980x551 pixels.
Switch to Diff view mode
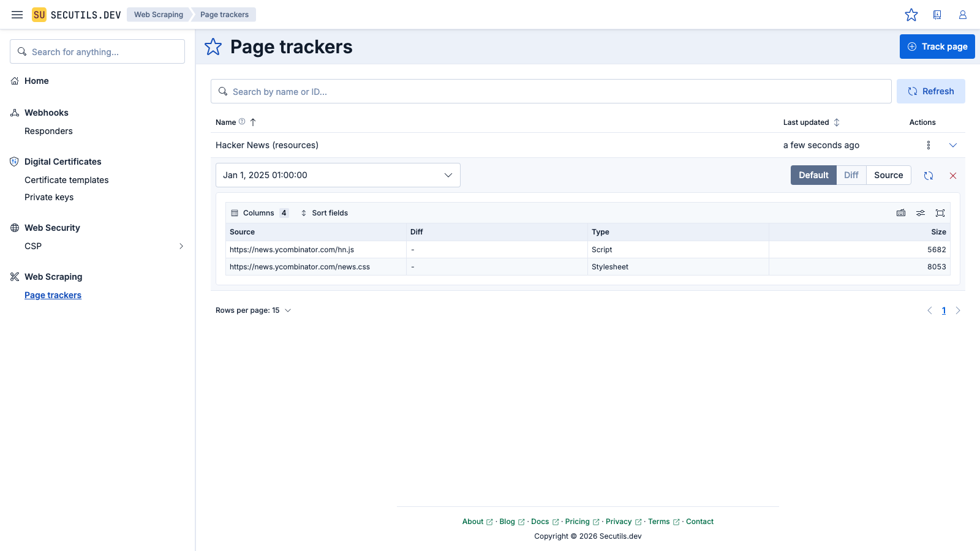click(x=851, y=175)
